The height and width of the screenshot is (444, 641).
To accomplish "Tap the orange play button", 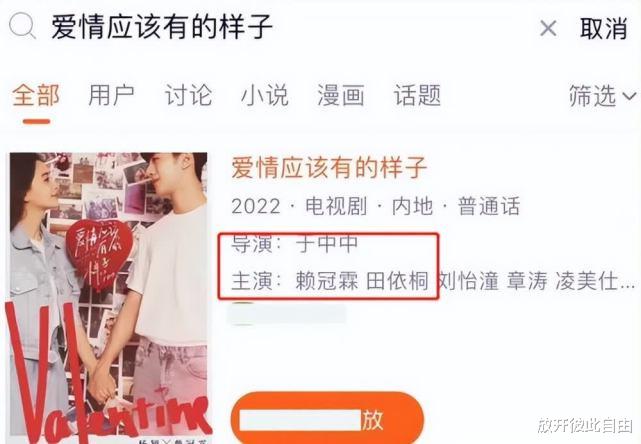I will [327, 419].
